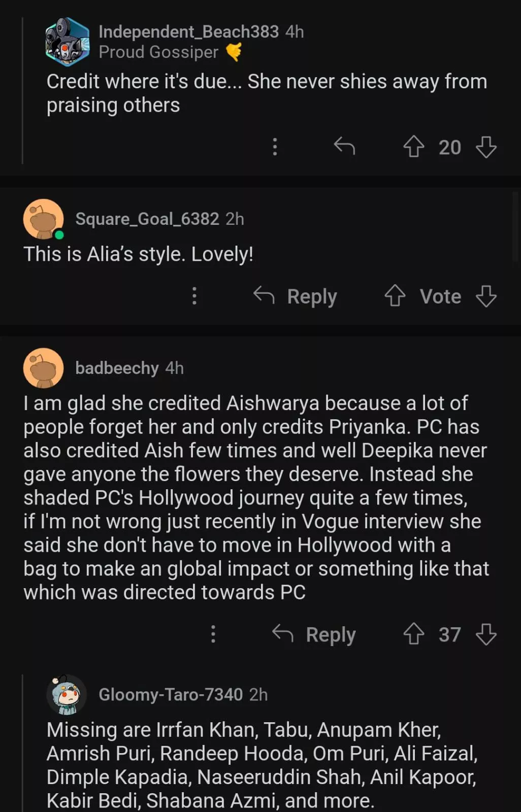Image resolution: width=521 pixels, height=812 pixels.
Task: Upvote badbeechy's comment
Action: (413, 634)
